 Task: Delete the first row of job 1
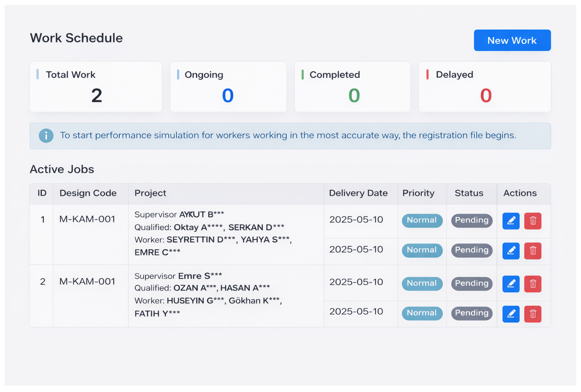(x=533, y=221)
